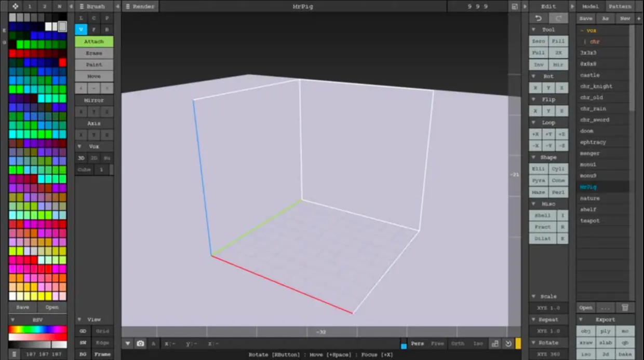Toggle the Edge view option

coord(103,343)
